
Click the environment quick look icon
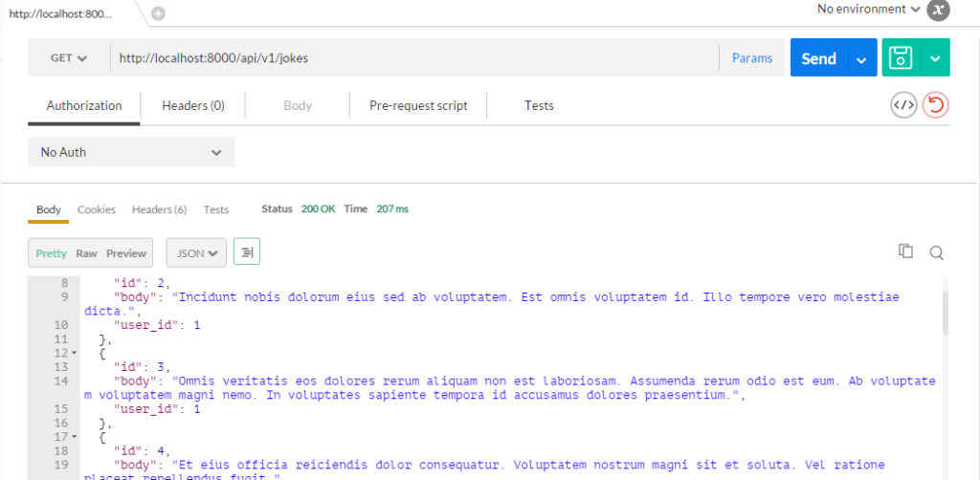click(x=939, y=10)
